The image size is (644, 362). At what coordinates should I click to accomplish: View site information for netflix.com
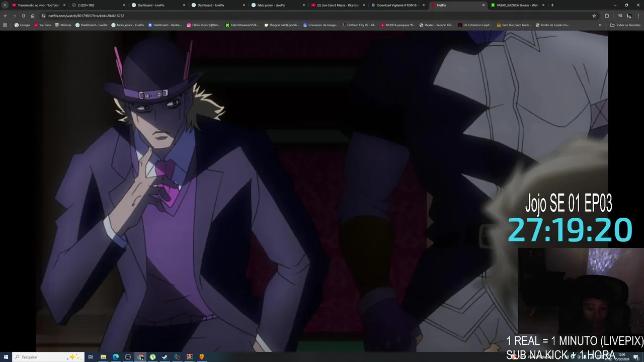pyautogui.click(x=44, y=16)
